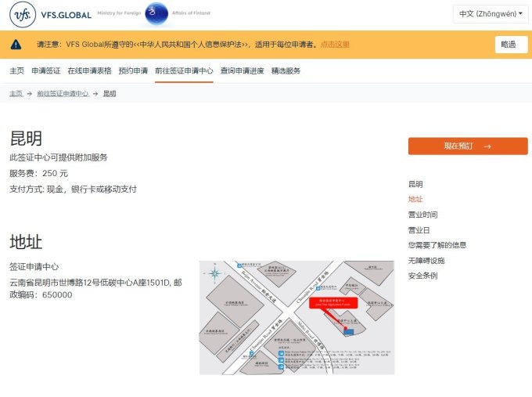Screen dimensions: 532x397
Task: Click the 昆明 page heading
Action: point(26,139)
